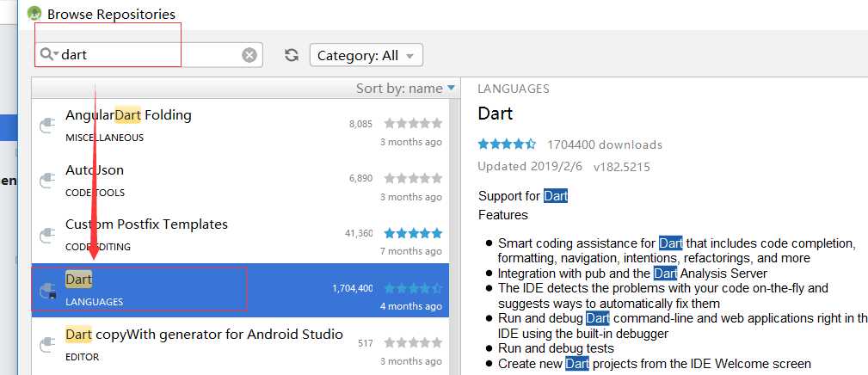The height and width of the screenshot is (375, 868).
Task: Open the Sort by: name dropdown
Action: (x=405, y=89)
